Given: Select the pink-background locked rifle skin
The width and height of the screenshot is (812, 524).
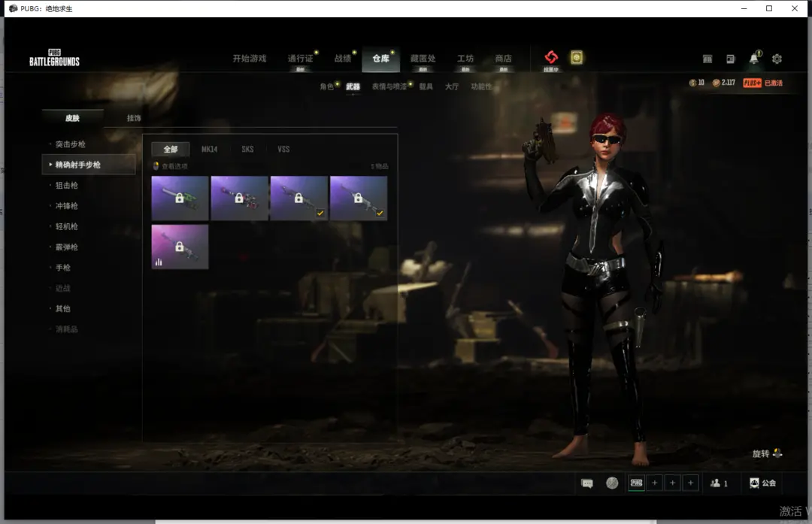Looking at the screenshot, I should pyautogui.click(x=180, y=247).
